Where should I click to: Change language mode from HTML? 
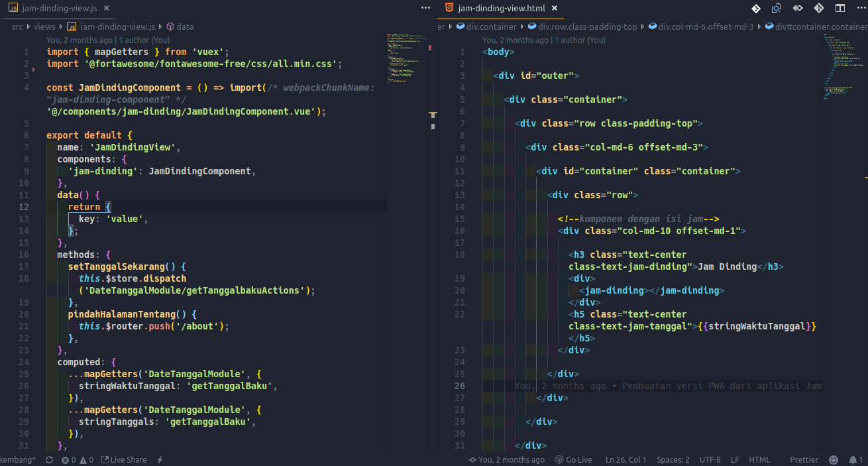[x=759, y=459]
